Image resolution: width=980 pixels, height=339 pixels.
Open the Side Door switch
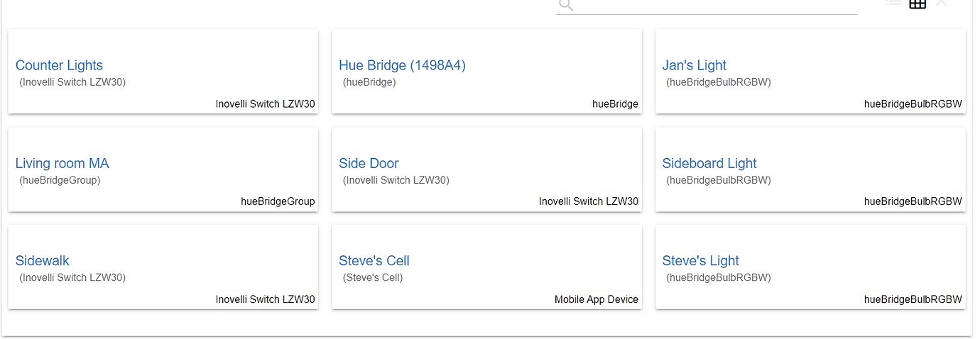click(x=369, y=163)
